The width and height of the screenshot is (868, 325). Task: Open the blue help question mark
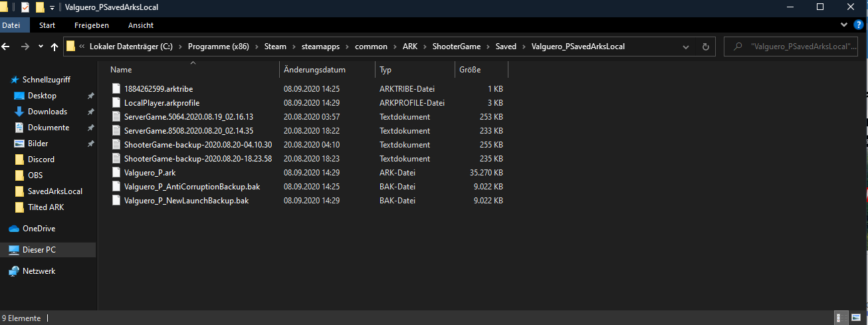click(858, 25)
